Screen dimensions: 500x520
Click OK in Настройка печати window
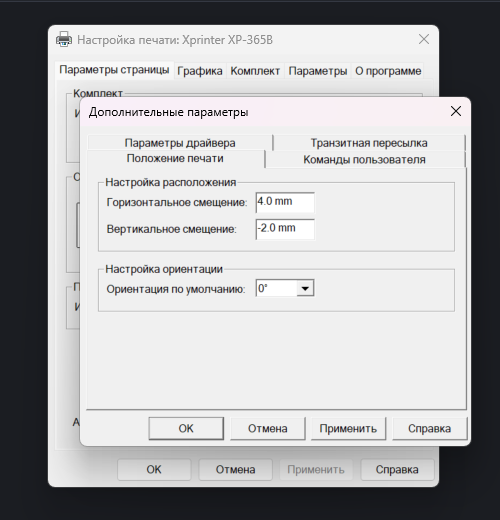pyautogui.click(x=154, y=469)
